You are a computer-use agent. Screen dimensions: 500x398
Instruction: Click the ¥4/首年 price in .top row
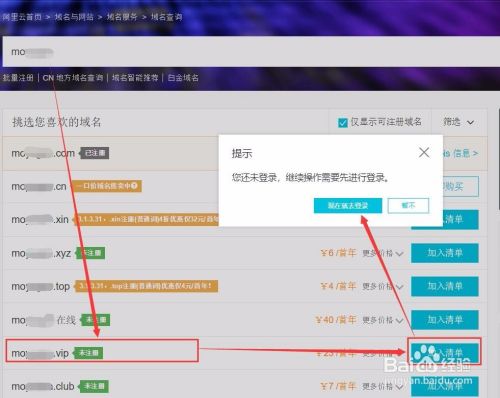tap(338, 286)
